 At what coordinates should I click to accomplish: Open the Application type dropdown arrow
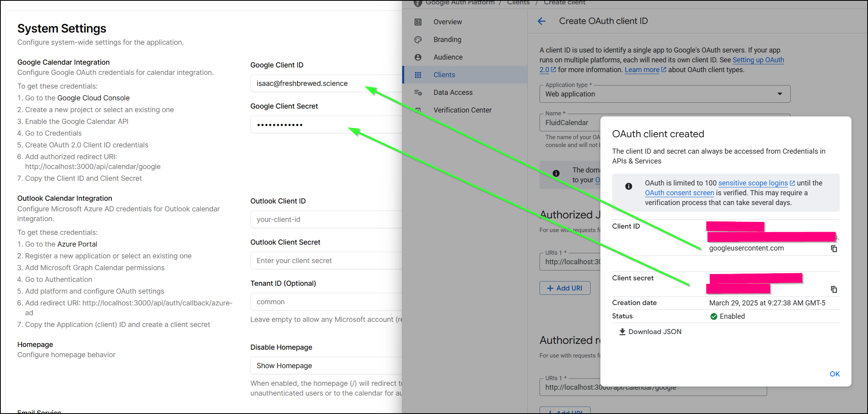780,94
